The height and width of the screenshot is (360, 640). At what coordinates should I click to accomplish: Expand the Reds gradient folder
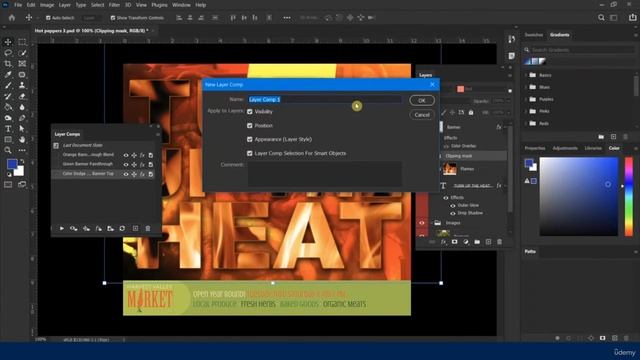click(x=526, y=123)
